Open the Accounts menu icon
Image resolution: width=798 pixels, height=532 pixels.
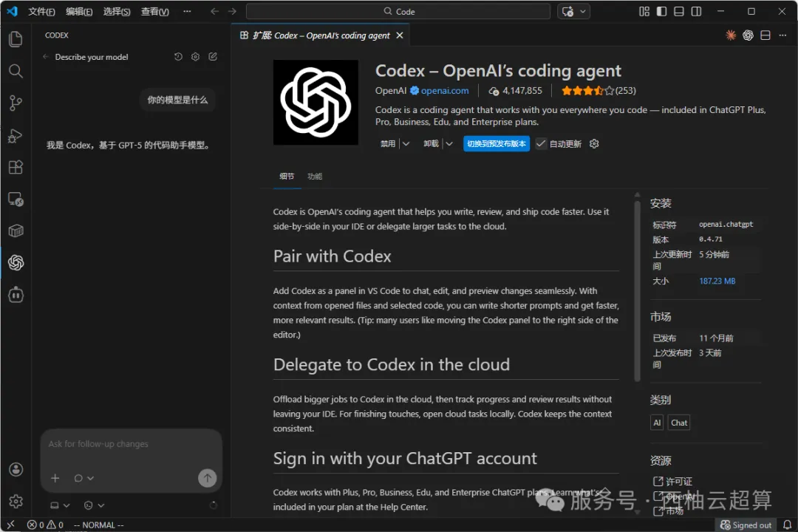(x=16, y=469)
